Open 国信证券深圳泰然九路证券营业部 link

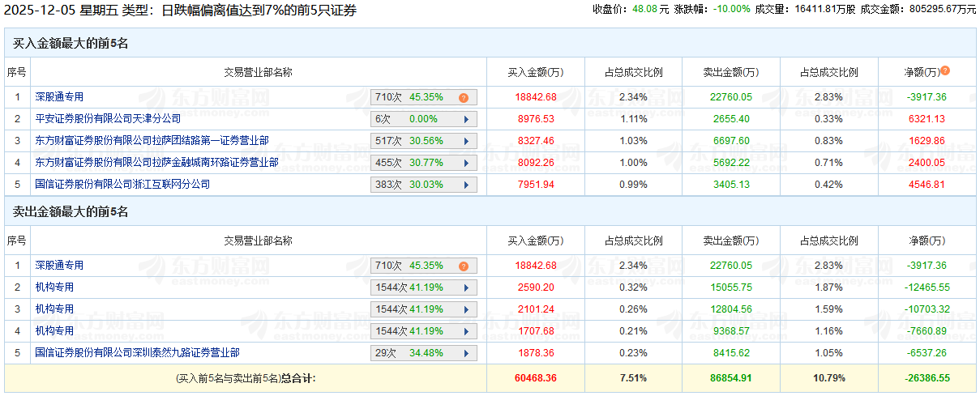pyautogui.click(x=137, y=353)
